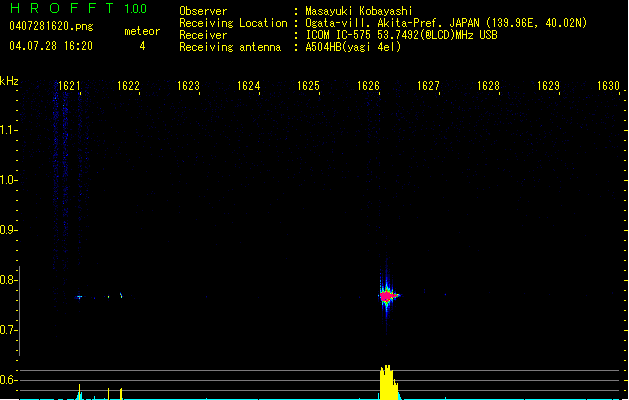Click the Receiver label
Viewport: 629px width, 400px height.
(x=203, y=35)
